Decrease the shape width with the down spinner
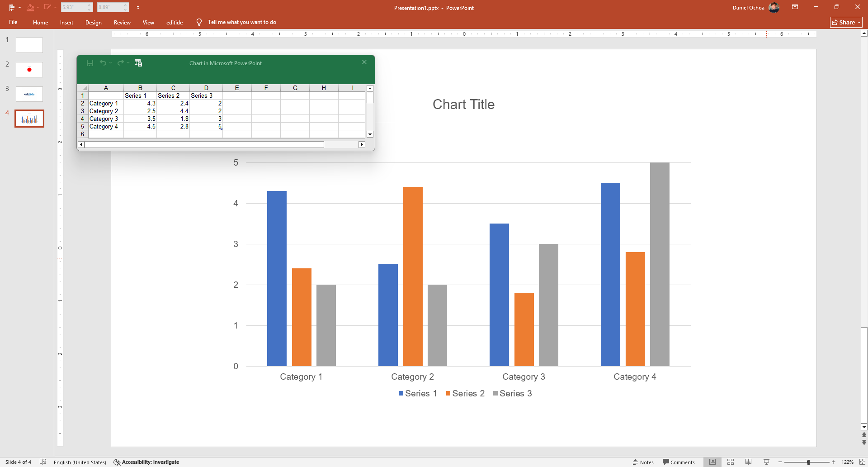 tap(126, 10)
